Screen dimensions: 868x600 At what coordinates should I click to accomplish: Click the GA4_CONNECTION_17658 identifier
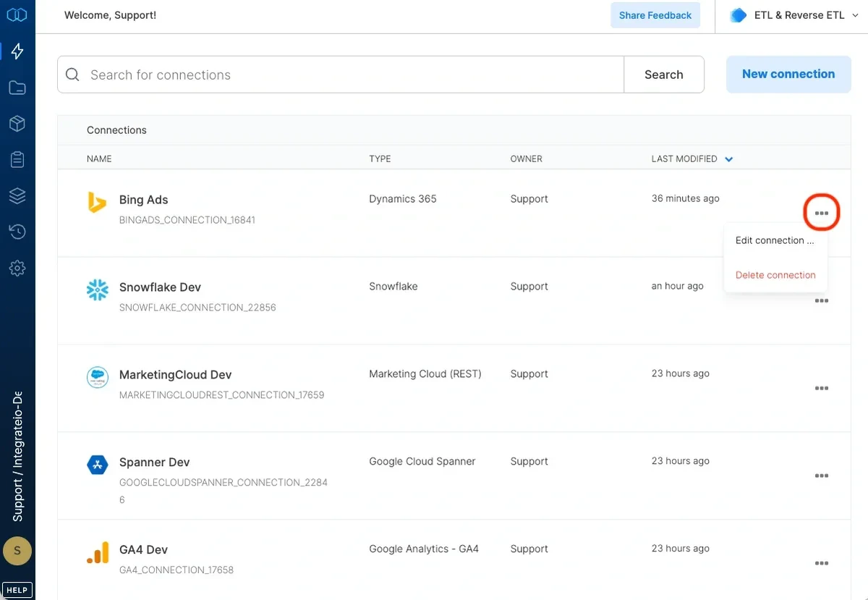coord(176,570)
